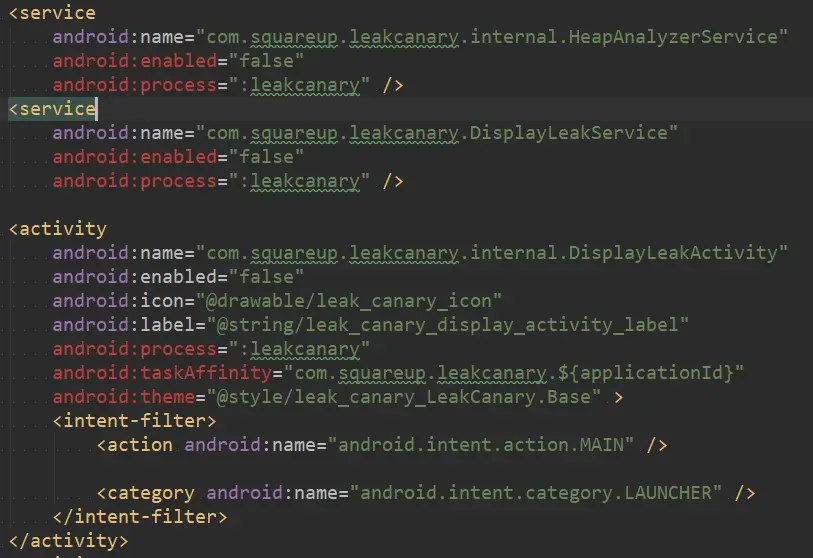The image size is (813, 558).
Task: Click the closing activity tag
Action: (68, 541)
